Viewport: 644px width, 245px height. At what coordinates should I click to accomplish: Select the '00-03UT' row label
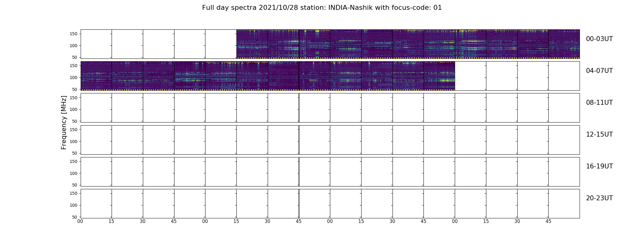coord(599,39)
